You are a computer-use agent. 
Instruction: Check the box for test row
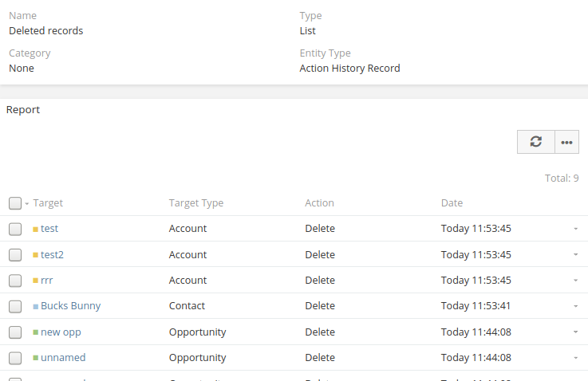click(x=15, y=229)
